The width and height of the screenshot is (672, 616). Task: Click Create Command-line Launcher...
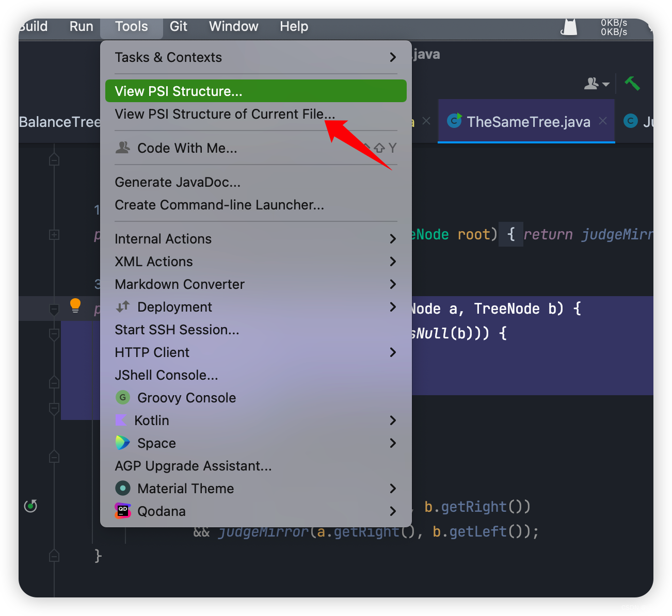(x=256, y=205)
